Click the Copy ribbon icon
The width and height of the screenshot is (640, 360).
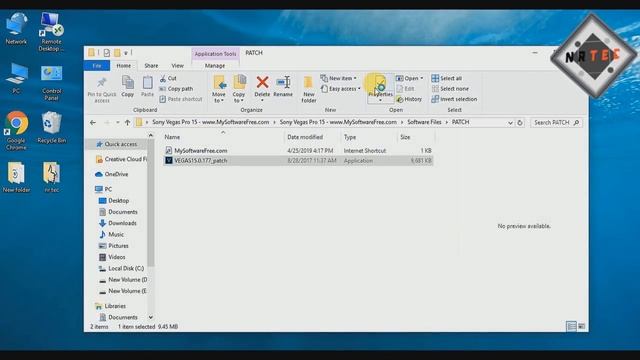[x=128, y=86]
